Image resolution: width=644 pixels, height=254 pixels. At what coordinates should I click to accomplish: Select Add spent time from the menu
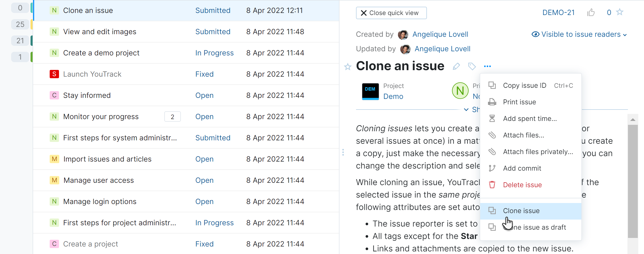[530, 119]
